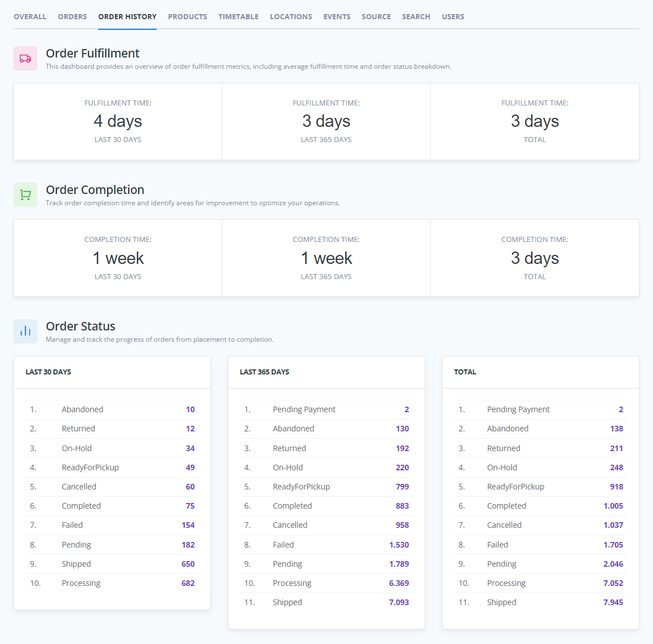Viewport: 653px width, 644px height.
Task: Open the Users tab
Action: 453,17
